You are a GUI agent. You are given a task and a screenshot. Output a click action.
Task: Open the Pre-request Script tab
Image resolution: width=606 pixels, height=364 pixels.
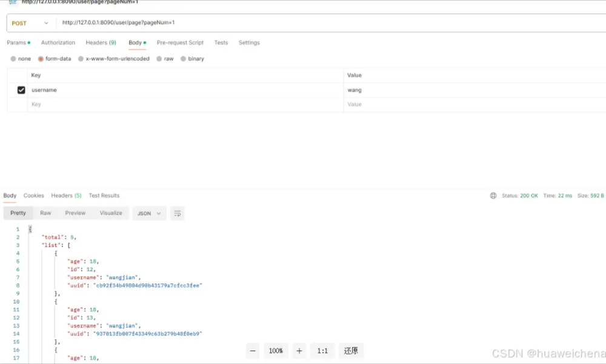(180, 42)
